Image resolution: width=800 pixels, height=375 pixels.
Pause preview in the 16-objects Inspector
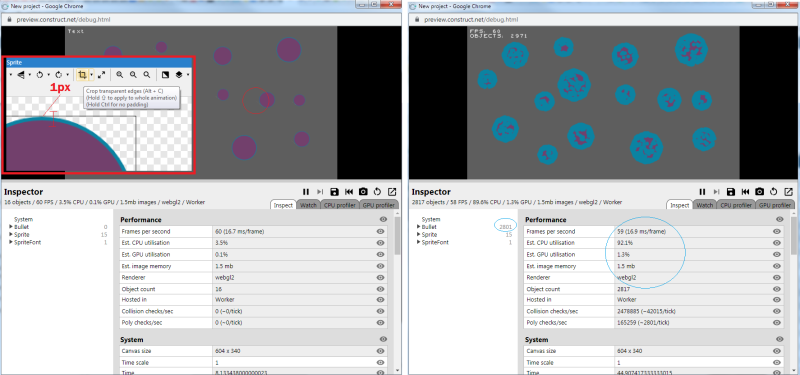point(306,192)
